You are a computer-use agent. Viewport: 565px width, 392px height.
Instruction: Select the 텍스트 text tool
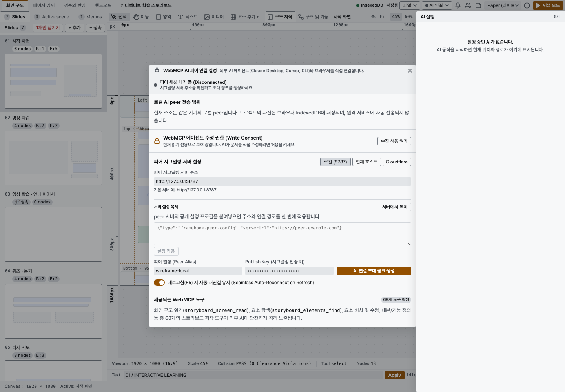[188, 17]
